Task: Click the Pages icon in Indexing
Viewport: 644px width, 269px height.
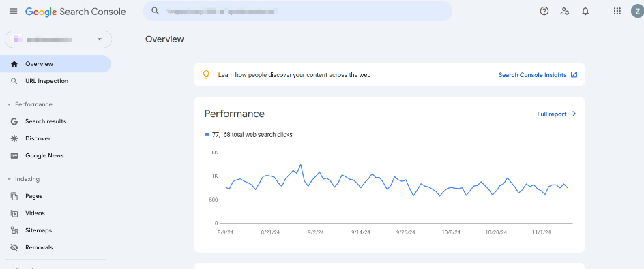Action: pyautogui.click(x=14, y=196)
